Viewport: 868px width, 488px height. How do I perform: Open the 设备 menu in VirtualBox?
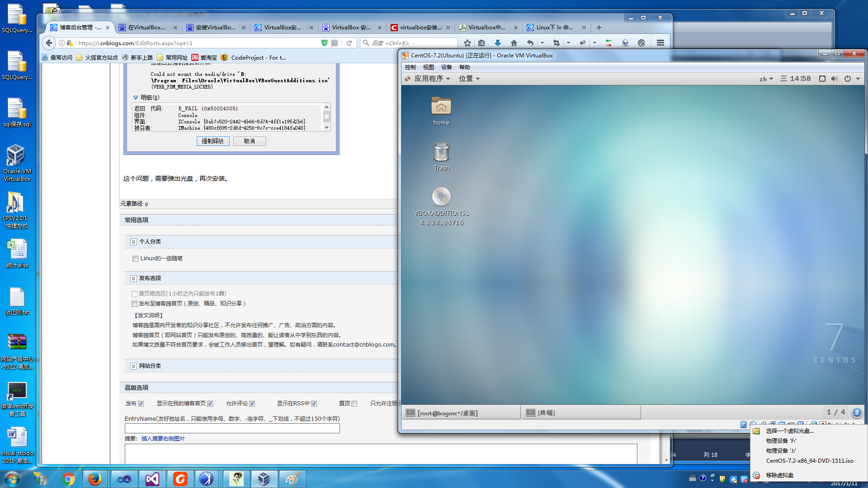coord(446,67)
